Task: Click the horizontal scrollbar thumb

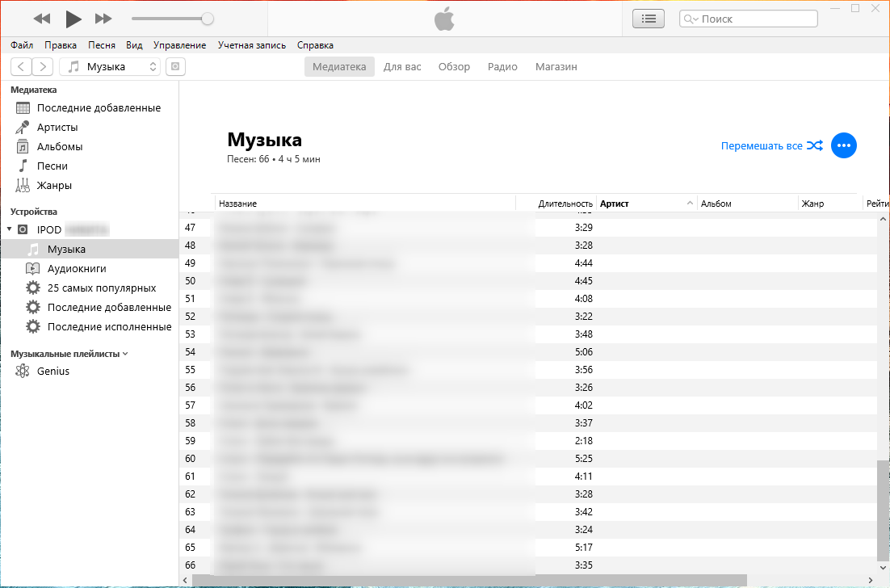Action: click(469, 580)
